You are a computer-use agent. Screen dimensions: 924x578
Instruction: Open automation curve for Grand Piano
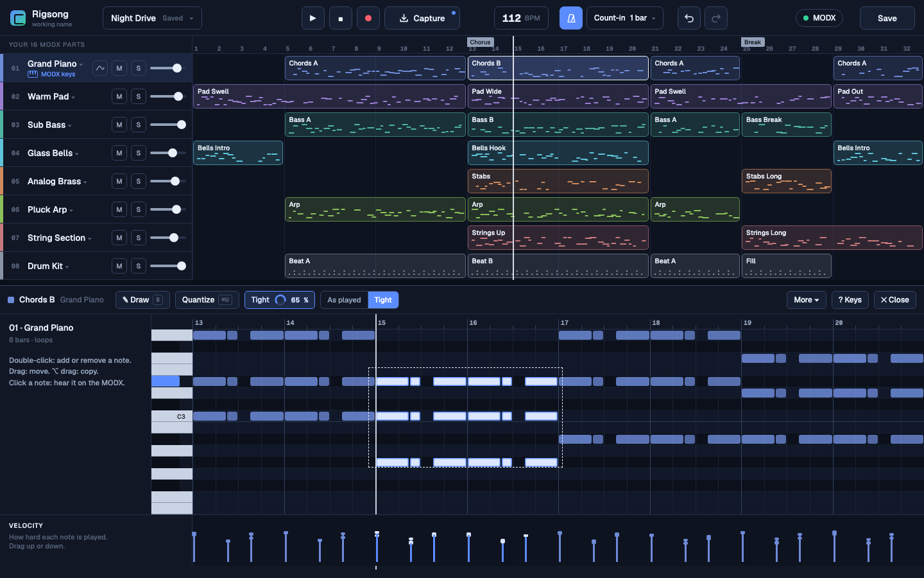(100, 68)
